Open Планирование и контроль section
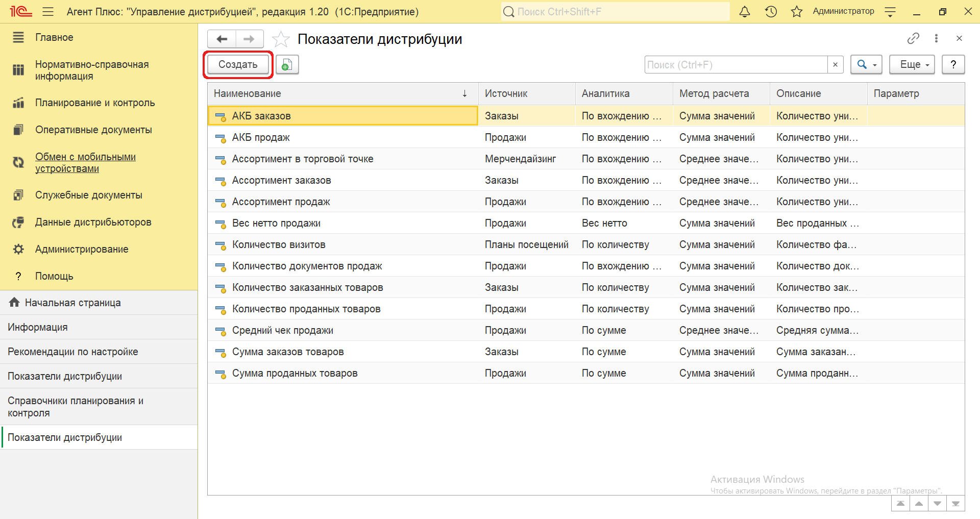980x519 pixels. coord(99,103)
